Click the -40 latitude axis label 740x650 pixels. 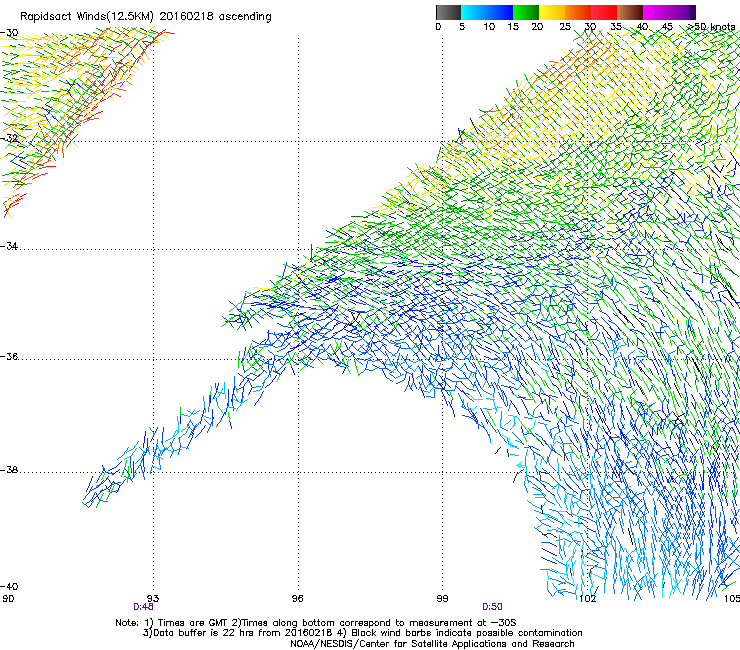tap(9, 586)
